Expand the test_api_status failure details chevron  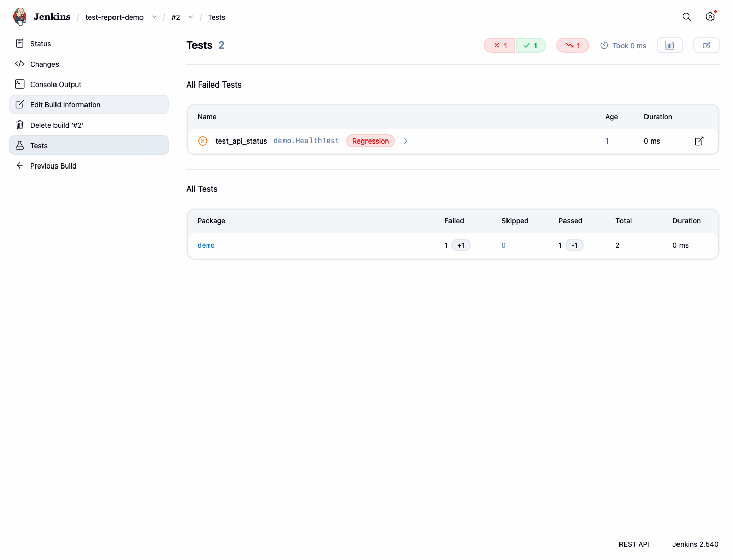[406, 141]
